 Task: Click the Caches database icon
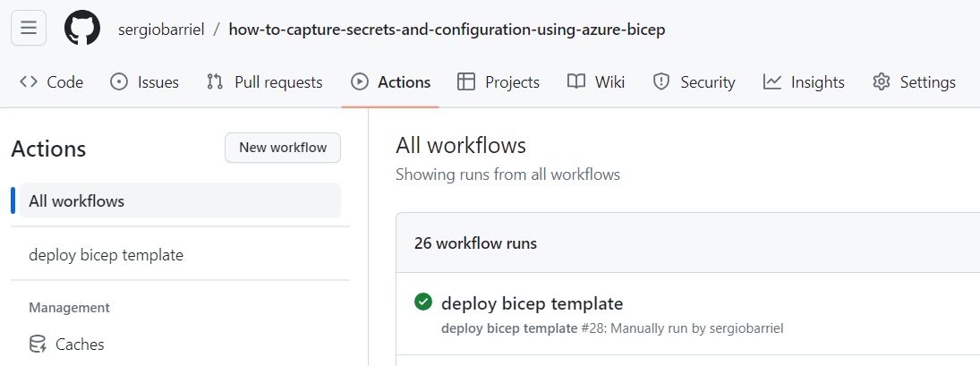(38, 345)
